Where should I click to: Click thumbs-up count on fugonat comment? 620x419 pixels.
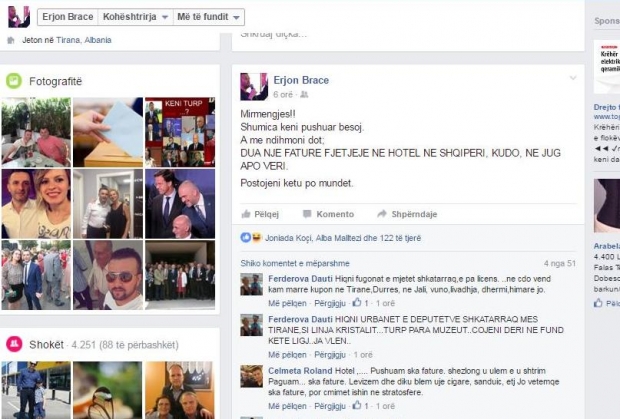[x=361, y=303]
